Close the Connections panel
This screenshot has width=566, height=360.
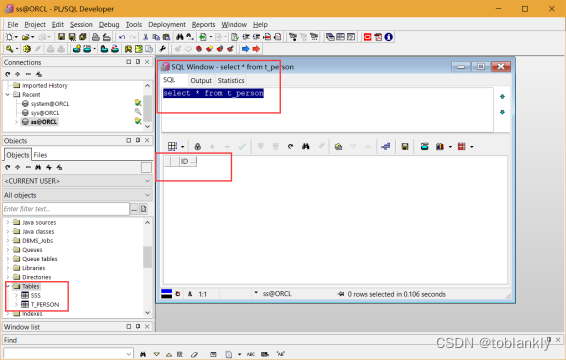point(147,62)
